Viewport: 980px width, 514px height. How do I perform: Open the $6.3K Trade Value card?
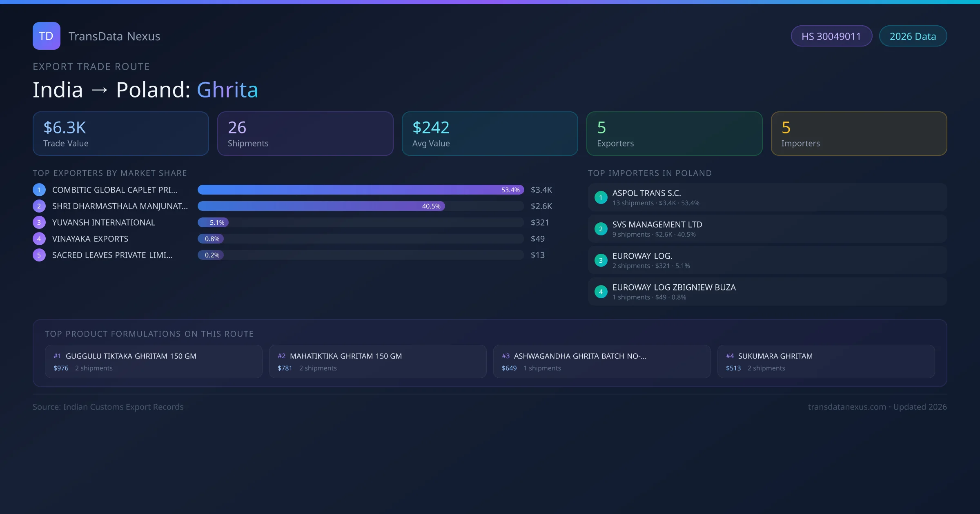(120, 133)
